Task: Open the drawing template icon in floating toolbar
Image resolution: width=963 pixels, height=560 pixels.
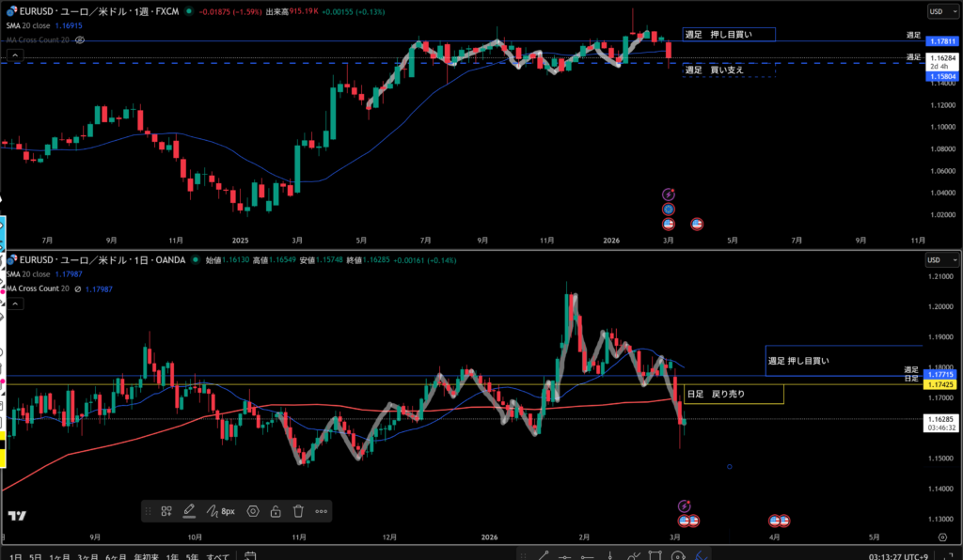Action: coord(166,511)
